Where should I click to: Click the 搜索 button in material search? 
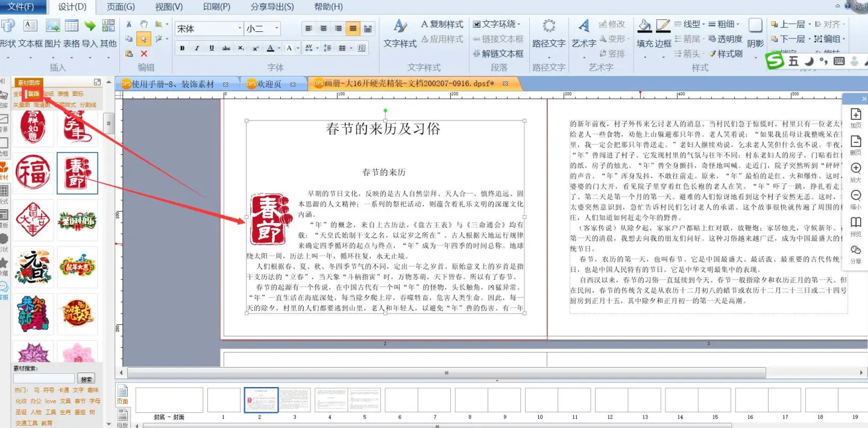click(x=87, y=379)
